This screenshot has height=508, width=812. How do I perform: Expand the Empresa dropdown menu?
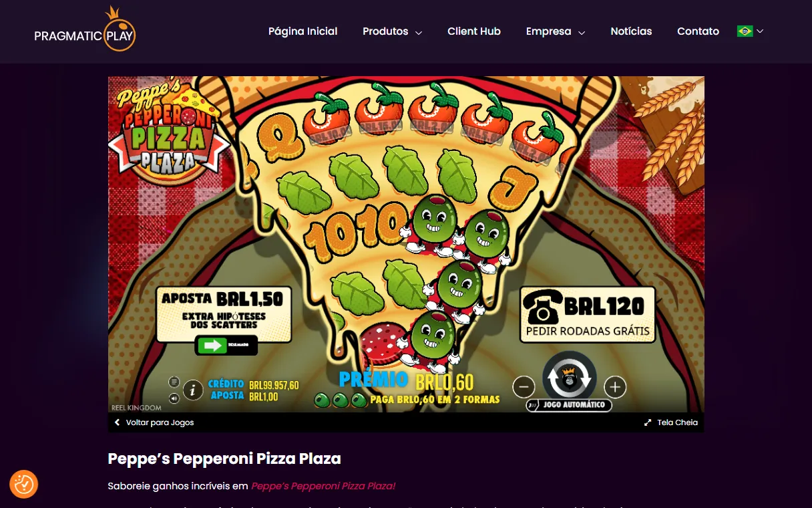point(556,31)
